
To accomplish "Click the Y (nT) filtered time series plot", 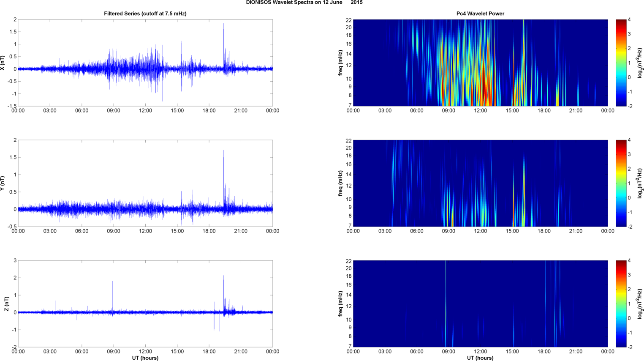I will 145,183.
